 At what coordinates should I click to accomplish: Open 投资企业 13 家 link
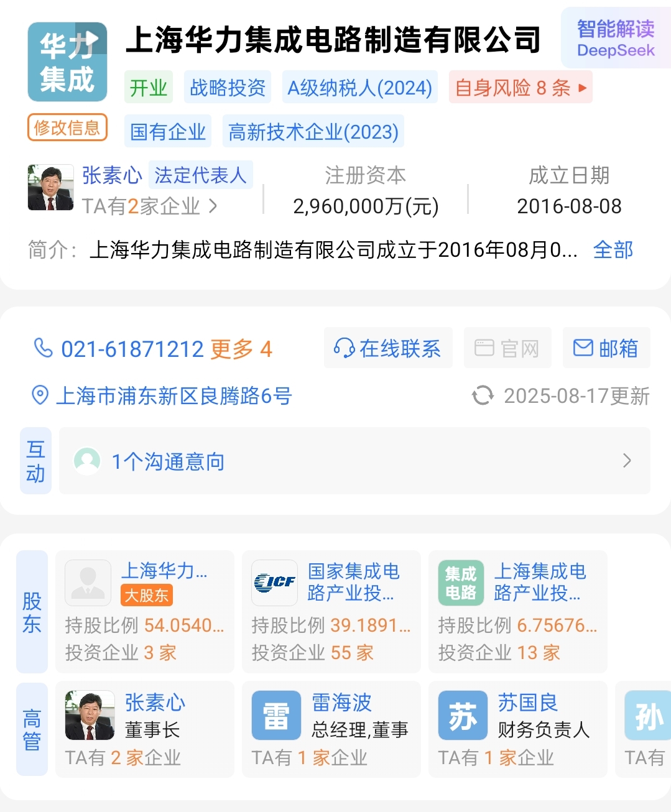click(x=499, y=652)
